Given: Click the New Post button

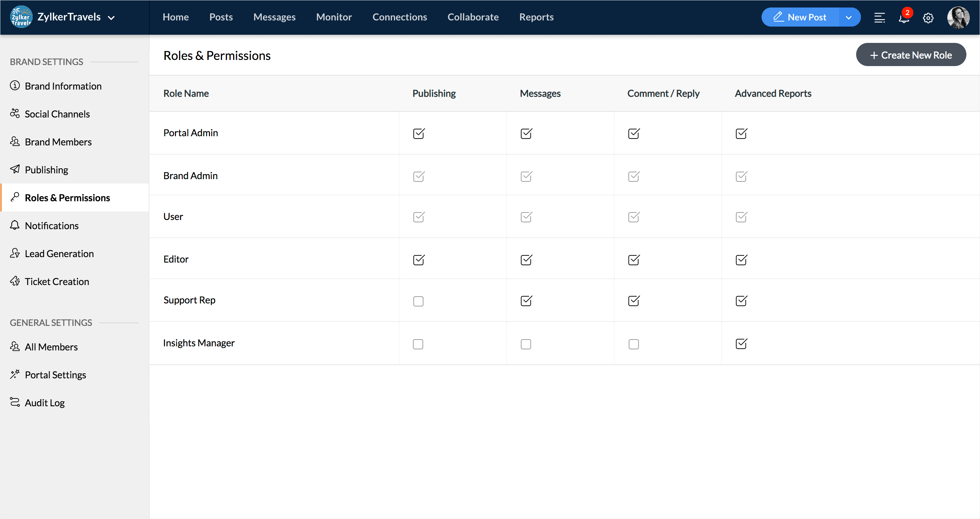Looking at the screenshot, I should (x=800, y=17).
